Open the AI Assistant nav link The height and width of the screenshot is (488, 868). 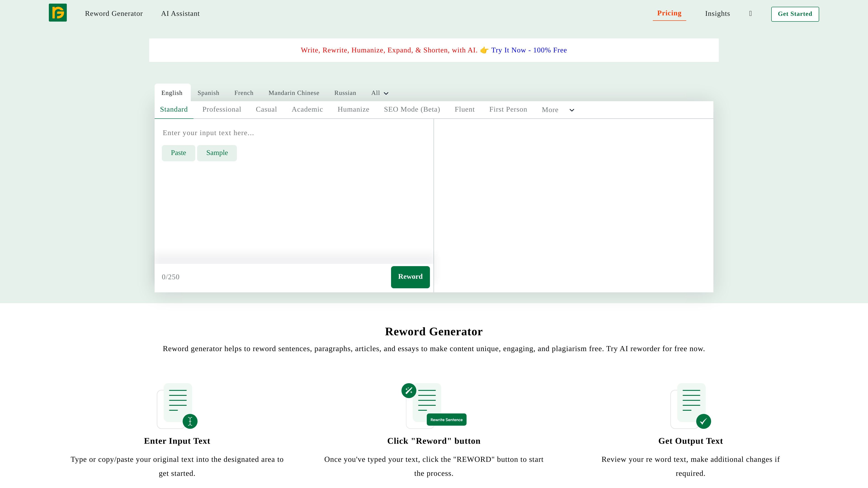click(180, 14)
